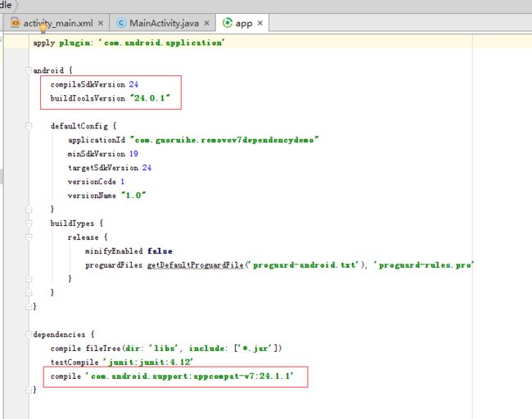Click fold end marker of buildTypes block
Image resolution: width=532 pixels, height=419 pixels.
(x=29, y=293)
